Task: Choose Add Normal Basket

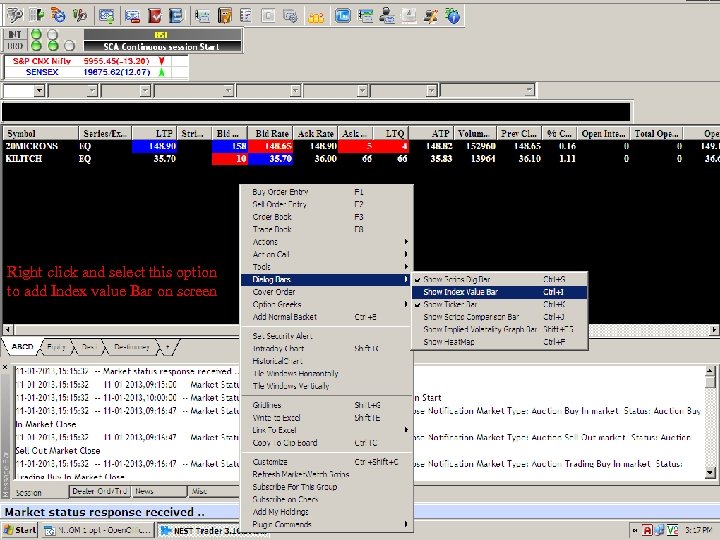Action: pyautogui.click(x=325, y=316)
